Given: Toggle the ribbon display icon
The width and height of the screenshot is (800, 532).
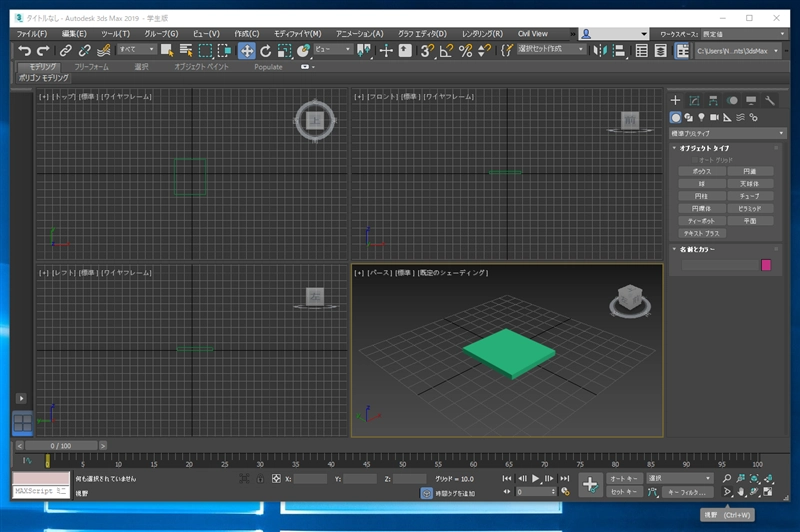Looking at the screenshot, I should pyautogui.click(x=682, y=50).
